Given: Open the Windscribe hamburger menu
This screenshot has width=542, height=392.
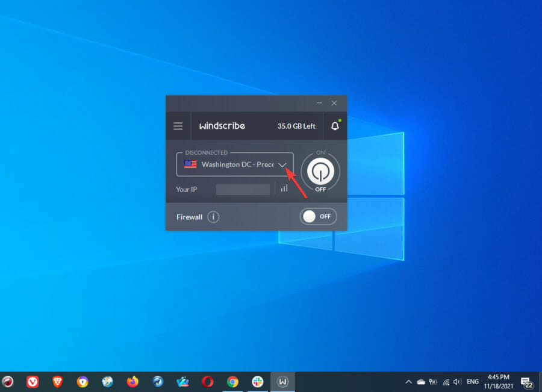Looking at the screenshot, I should [178, 126].
